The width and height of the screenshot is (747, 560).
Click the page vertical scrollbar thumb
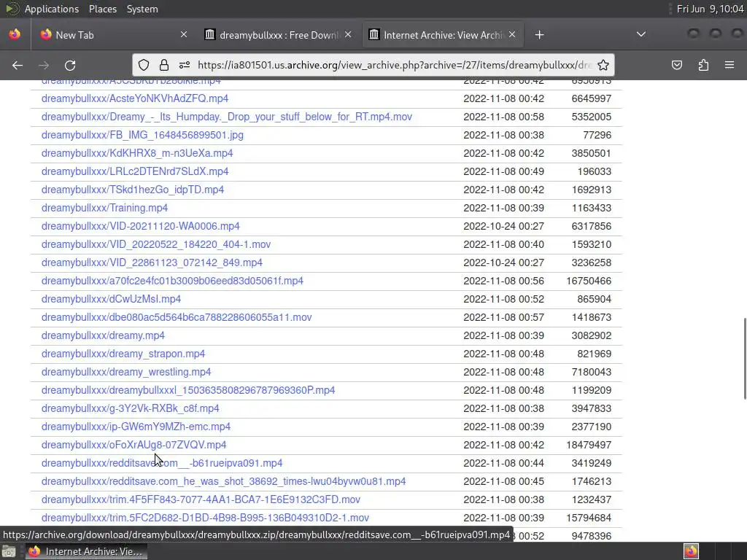point(745,359)
